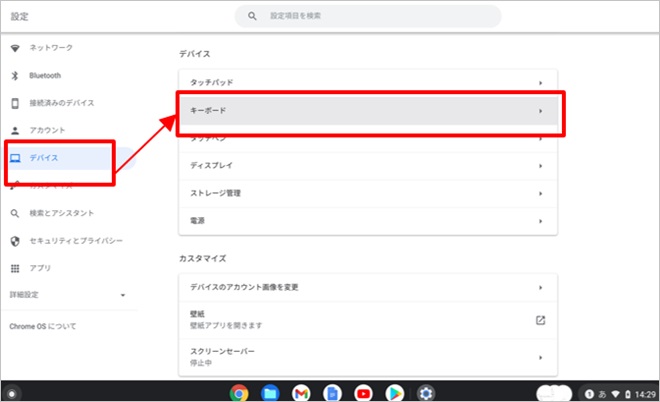The width and height of the screenshot is (660, 402).
Task: Open the Files app in shelf
Action: 270,393
